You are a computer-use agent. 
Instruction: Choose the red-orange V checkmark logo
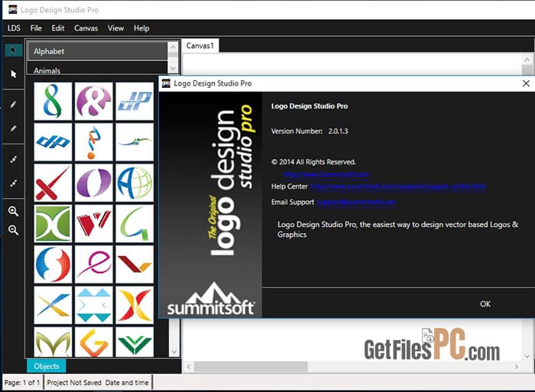[x=135, y=264]
